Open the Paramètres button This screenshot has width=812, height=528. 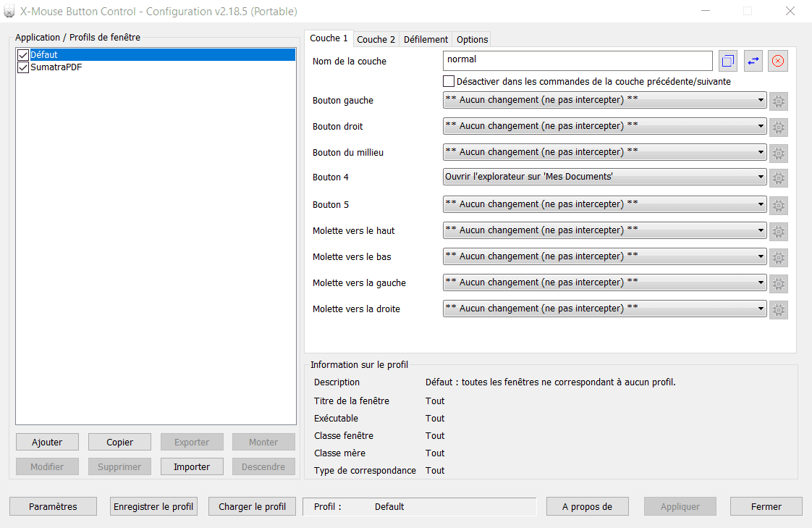pos(53,506)
